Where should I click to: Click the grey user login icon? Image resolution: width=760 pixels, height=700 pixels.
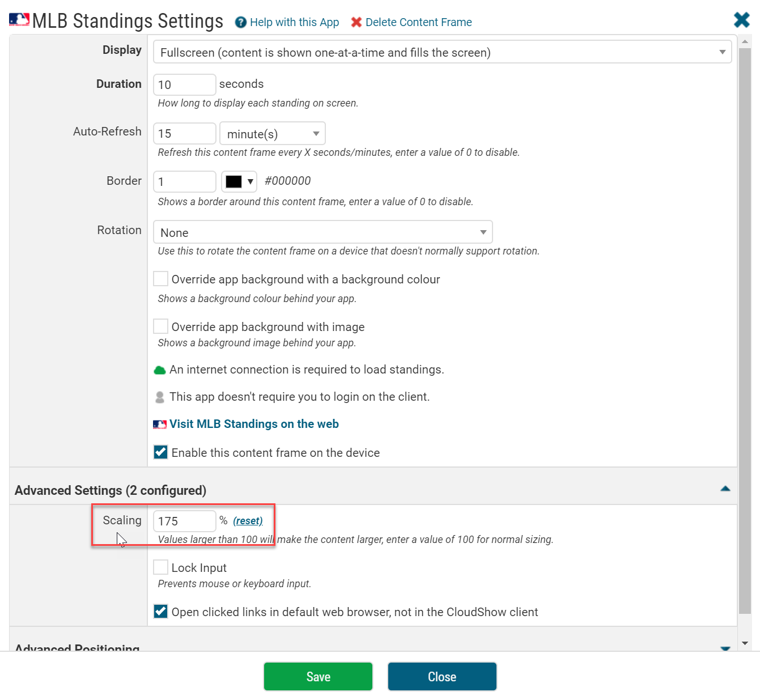[160, 397]
